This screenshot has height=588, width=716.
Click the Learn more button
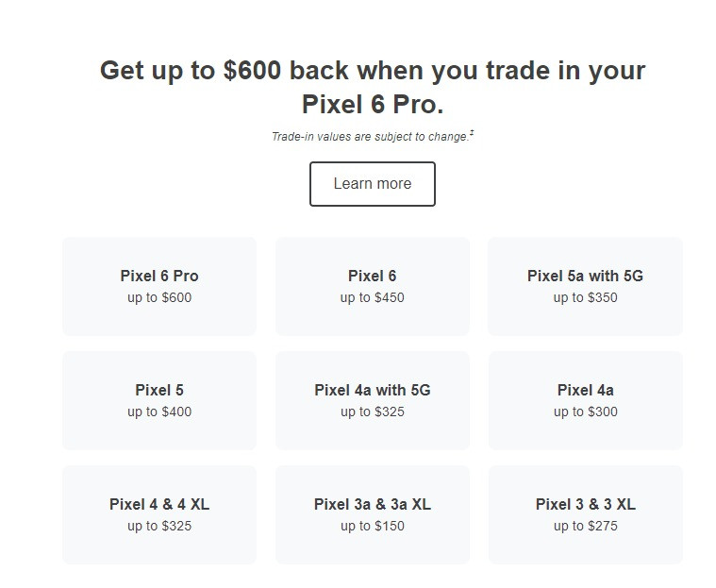coord(372,184)
